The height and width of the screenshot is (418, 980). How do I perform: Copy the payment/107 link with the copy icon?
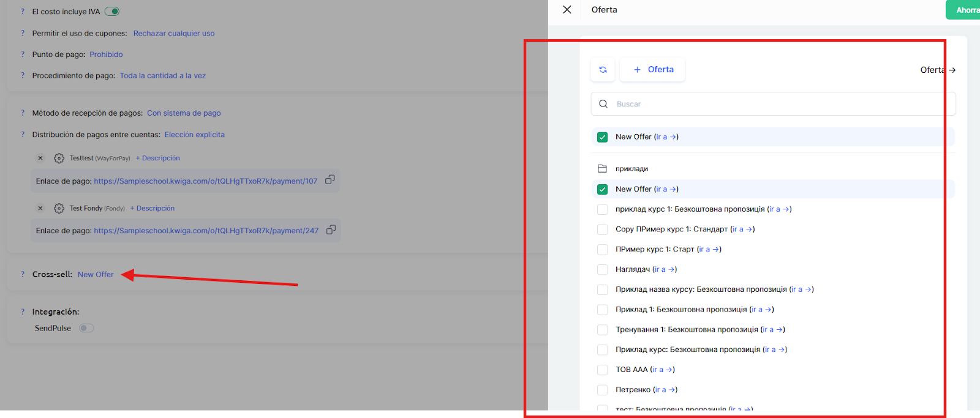click(x=330, y=180)
